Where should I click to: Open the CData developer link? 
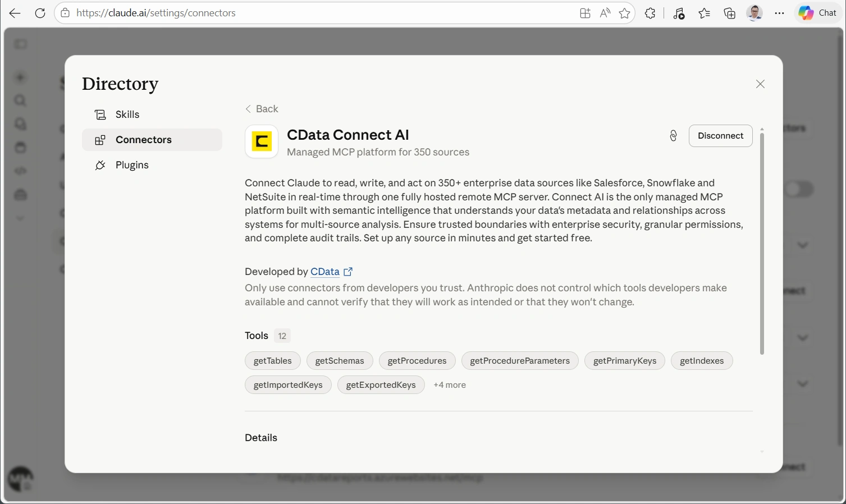tap(325, 272)
